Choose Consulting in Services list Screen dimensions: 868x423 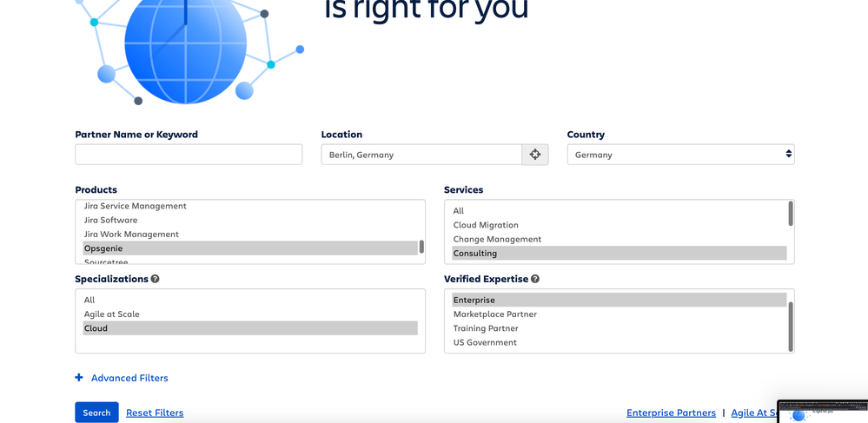620,254
